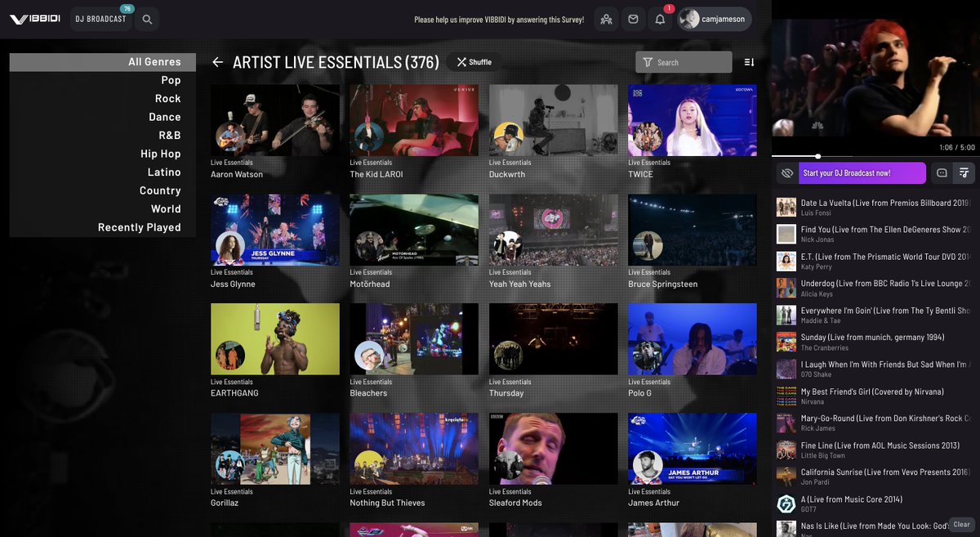Clear the playlist queue
The height and width of the screenshot is (537, 980).
962,525
